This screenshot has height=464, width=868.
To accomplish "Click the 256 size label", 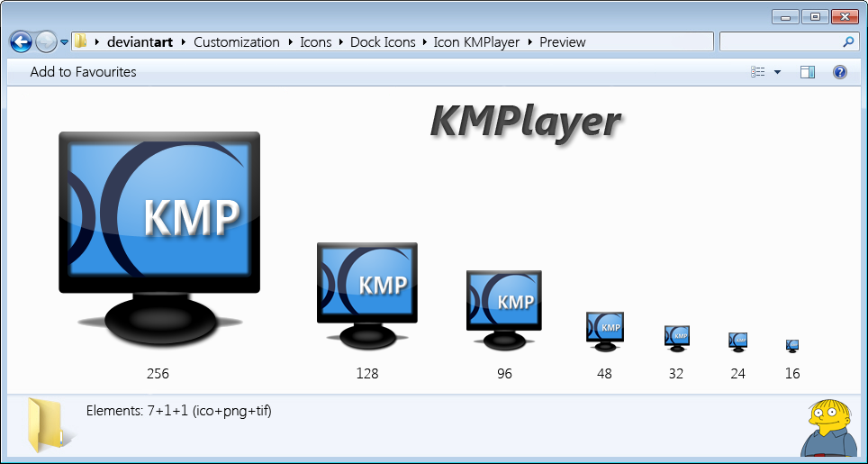I will pos(158,374).
